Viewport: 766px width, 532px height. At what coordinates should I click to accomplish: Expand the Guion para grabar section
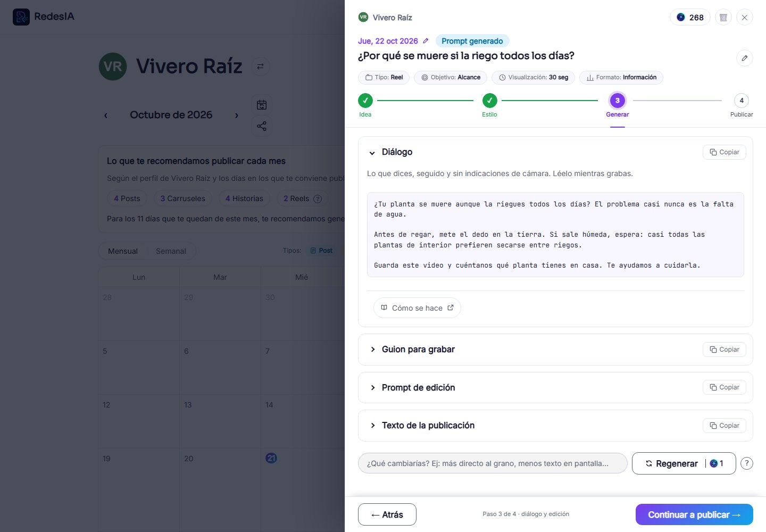(373, 350)
